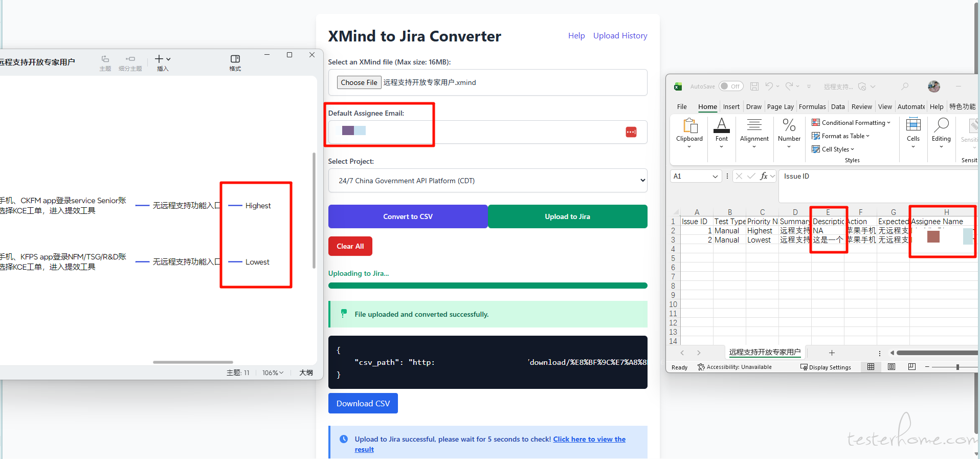Click the Excel undo arrow
Screen dimensions: 980x459
point(769,86)
